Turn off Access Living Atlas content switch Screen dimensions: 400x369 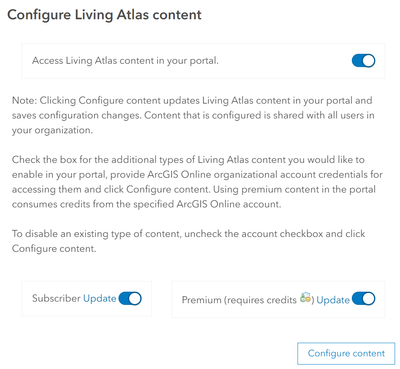coord(363,61)
